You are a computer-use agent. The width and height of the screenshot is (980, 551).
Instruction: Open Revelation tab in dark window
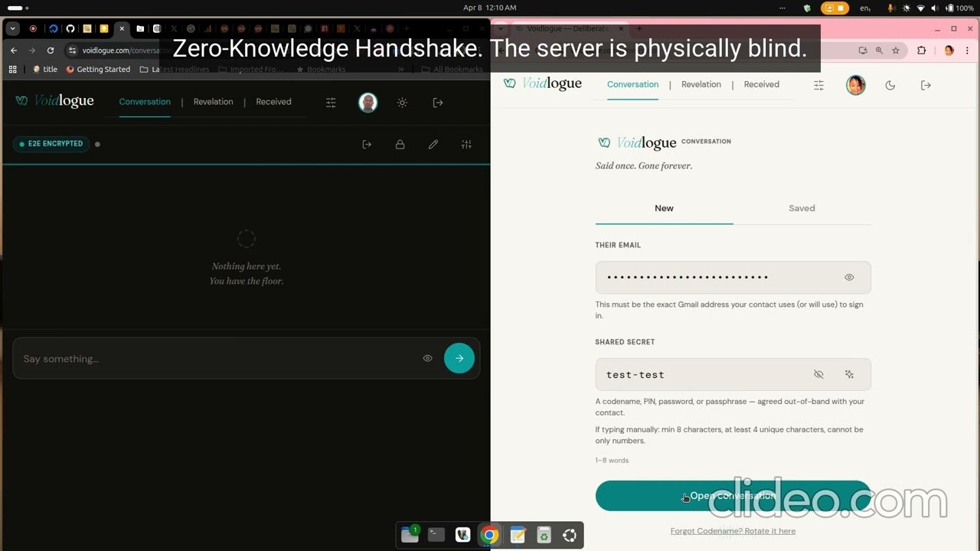tap(213, 102)
